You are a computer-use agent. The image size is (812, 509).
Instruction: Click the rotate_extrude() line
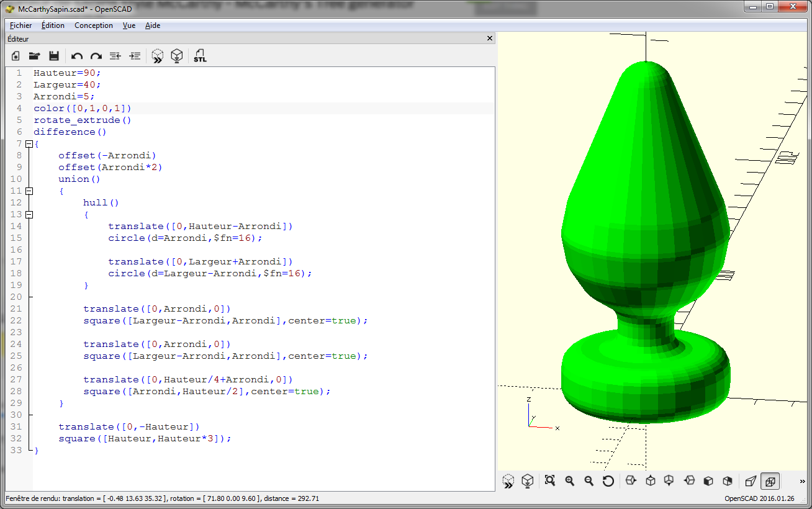[x=83, y=120]
